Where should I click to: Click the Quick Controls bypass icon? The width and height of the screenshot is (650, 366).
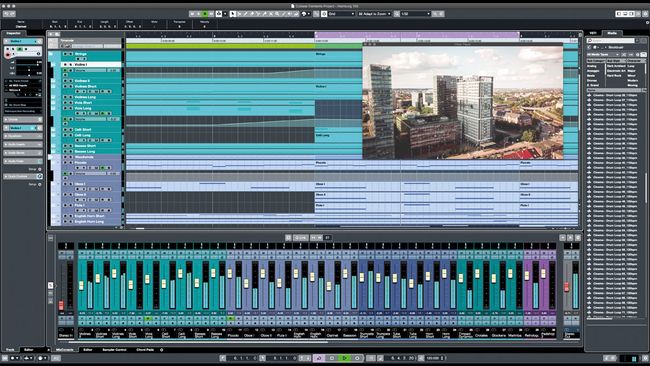[x=40, y=176]
